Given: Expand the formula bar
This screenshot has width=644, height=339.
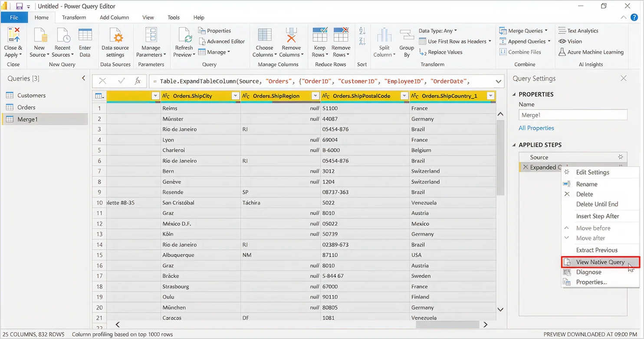Looking at the screenshot, I should click(498, 81).
